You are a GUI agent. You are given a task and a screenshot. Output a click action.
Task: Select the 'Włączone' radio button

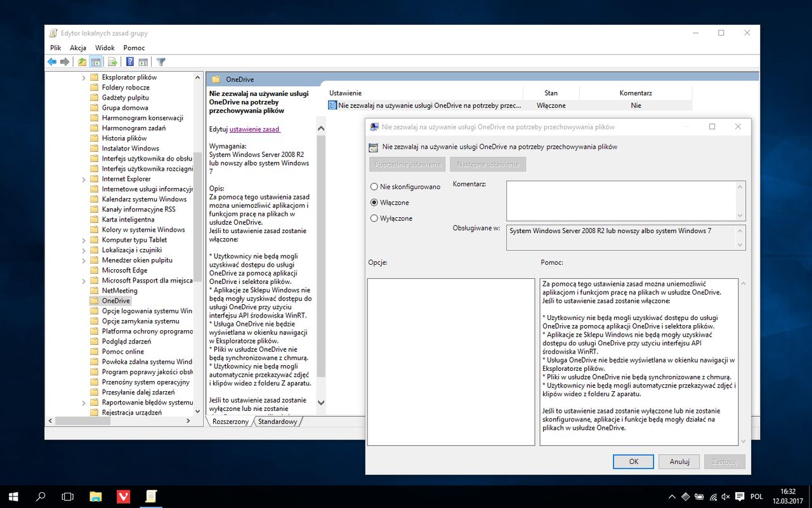pyautogui.click(x=374, y=203)
